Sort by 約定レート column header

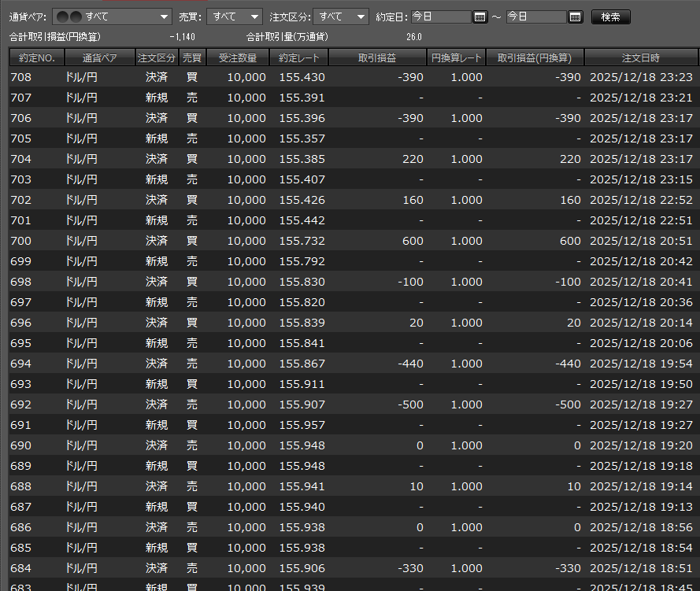(298, 57)
